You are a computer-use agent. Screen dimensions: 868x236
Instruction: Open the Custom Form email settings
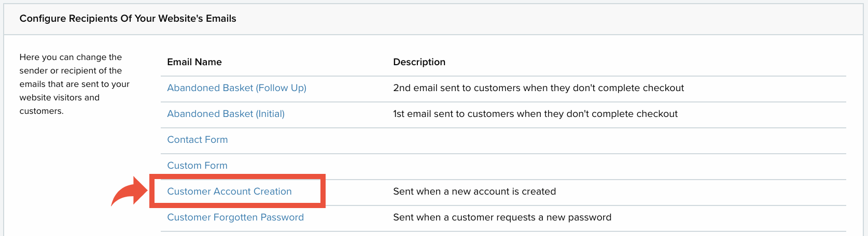coord(197,166)
